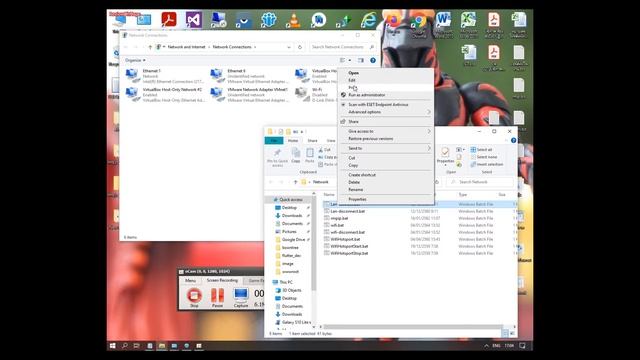Choose Restore previous versions

click(x=386, y=139)
